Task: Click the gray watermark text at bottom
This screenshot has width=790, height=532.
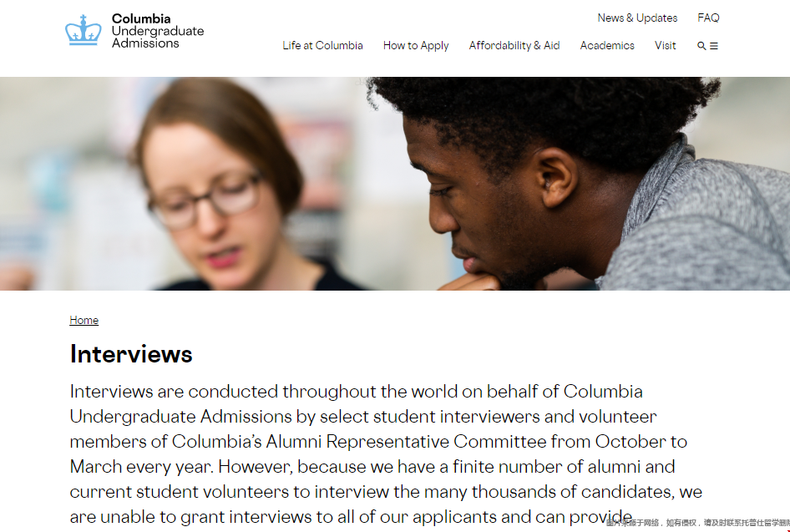Action: tap(697, 523)
